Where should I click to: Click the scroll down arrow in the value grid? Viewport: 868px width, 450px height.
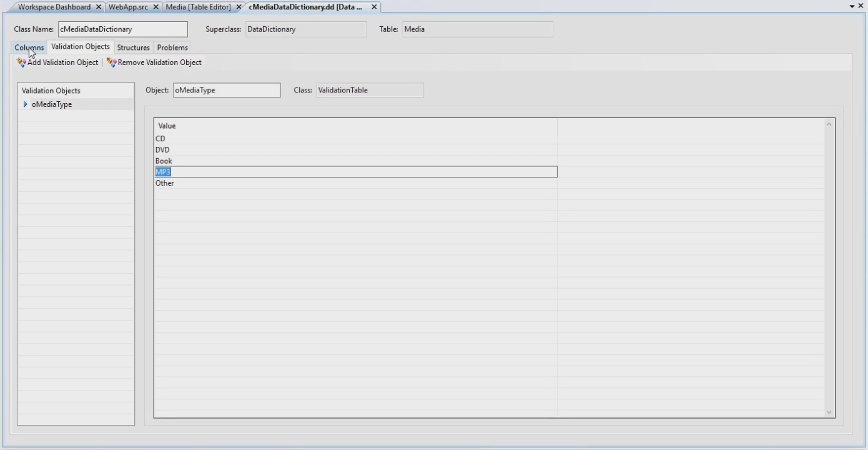pos(829,412)
